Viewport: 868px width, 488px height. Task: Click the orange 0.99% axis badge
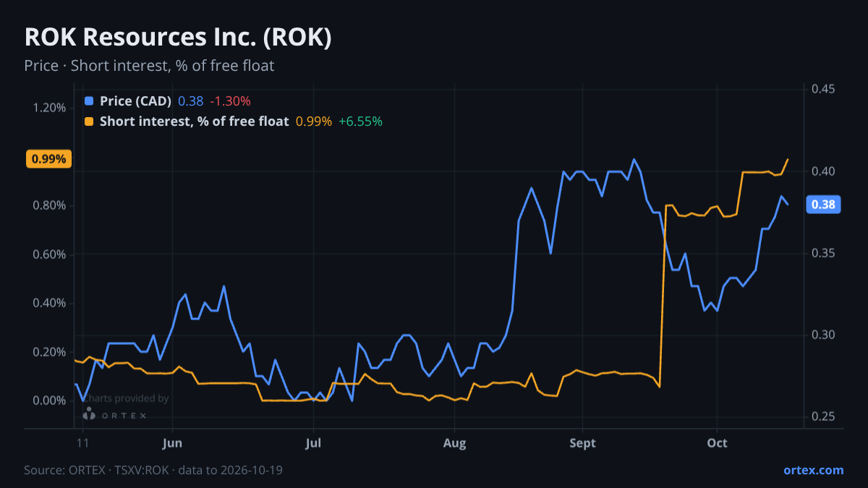pyautogui.click(x=48, y=159)
